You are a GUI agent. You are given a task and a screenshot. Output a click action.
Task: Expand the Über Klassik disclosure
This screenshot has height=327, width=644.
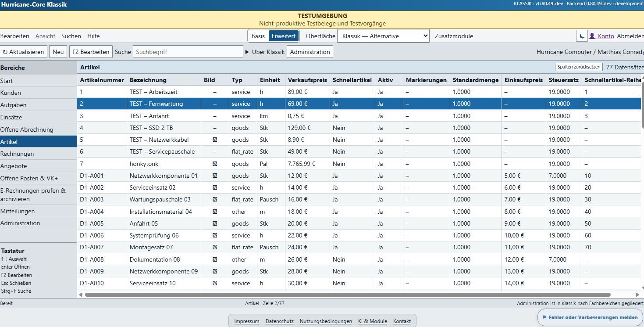265,52
